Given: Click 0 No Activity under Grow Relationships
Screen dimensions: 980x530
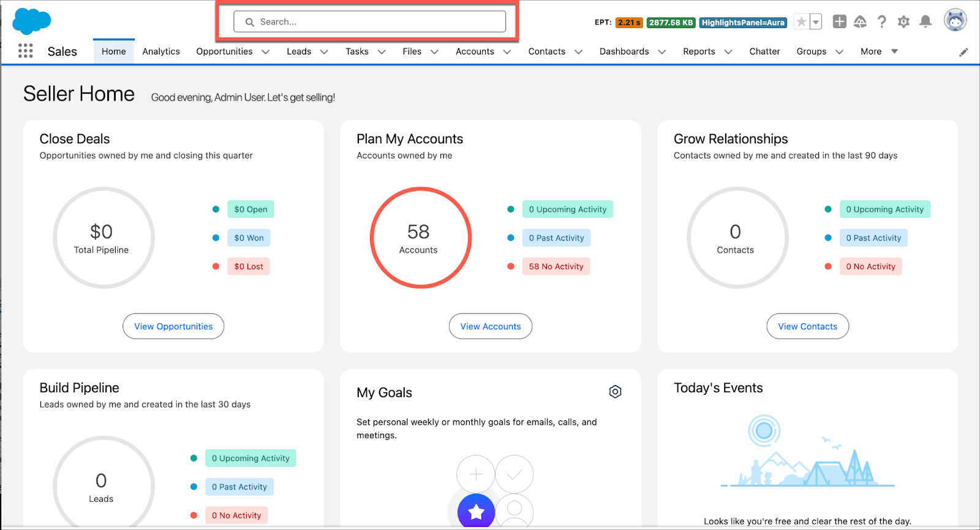Looking at the screenshot, I should pyautogui.click(x=870, y=267).
